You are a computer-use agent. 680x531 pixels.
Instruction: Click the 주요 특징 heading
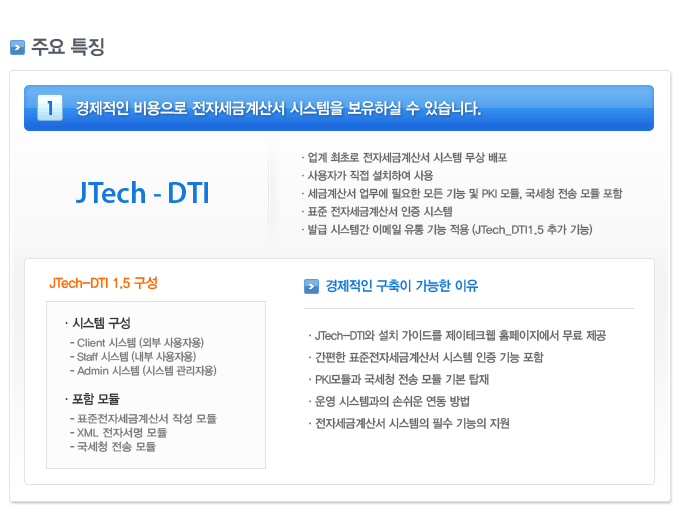(68, 47)
